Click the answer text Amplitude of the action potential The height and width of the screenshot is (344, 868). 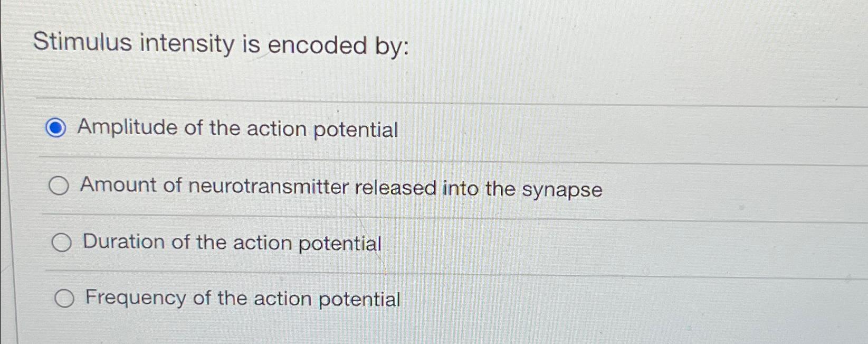tap(237, 128)
